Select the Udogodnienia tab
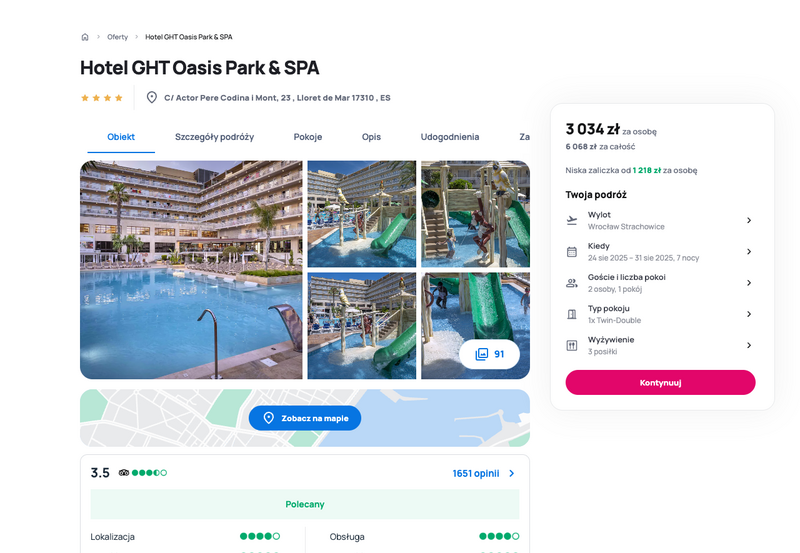The image size is (800, 553). tap(449, 137)
